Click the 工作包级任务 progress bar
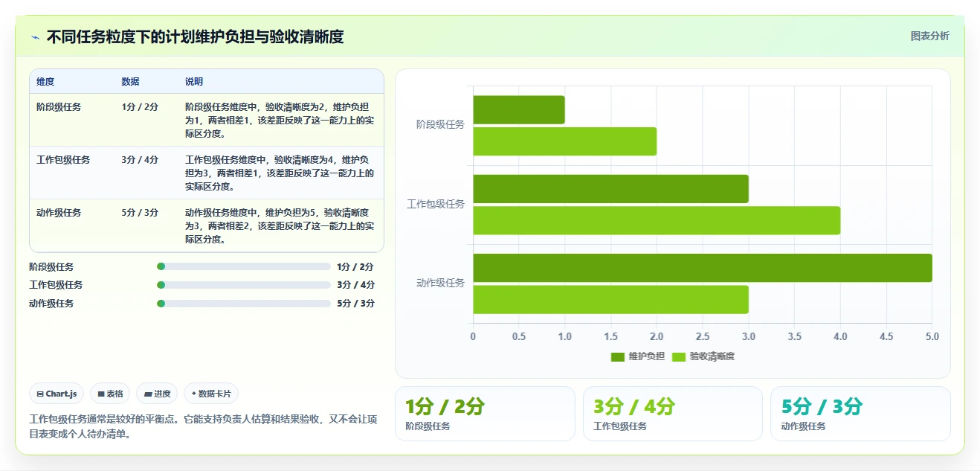 (244, 285)
